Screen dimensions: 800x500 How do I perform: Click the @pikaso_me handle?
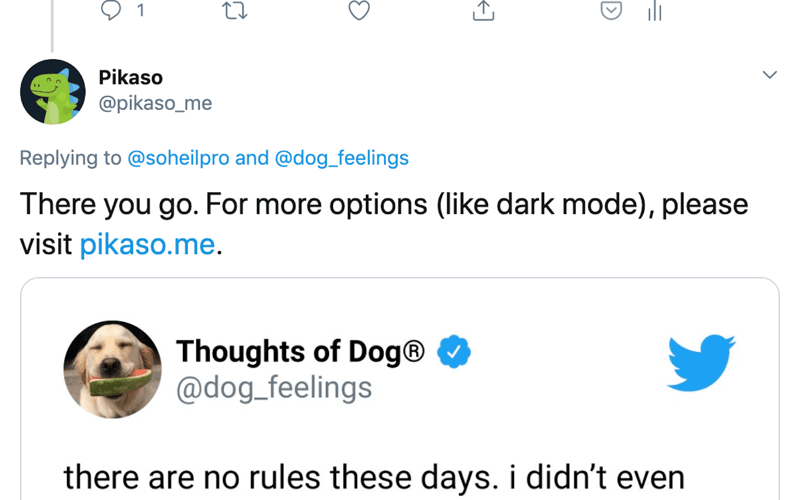[x=155, y=103]
